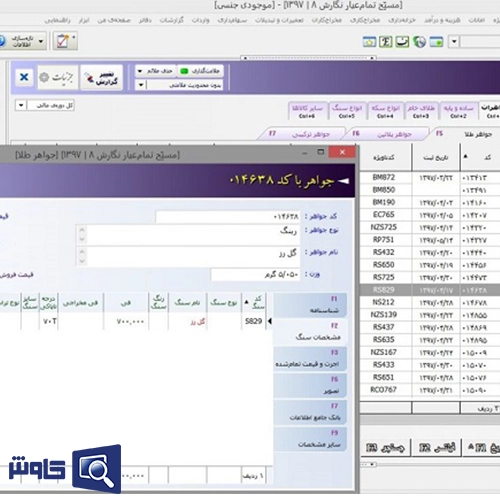Click the blue X close-report button
The width and height of the screenshot is (500, 500).
click(x=24, y=77)
